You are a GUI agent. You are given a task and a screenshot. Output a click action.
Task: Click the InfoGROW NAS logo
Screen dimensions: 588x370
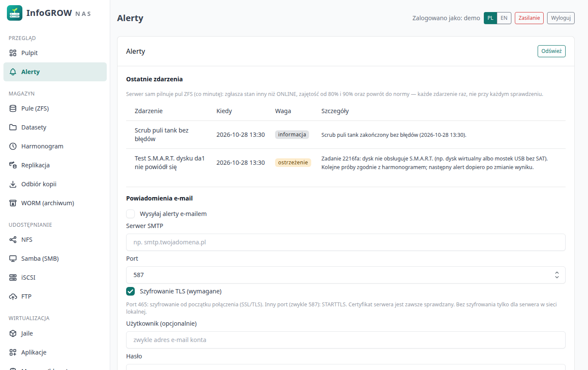[15, 13]
